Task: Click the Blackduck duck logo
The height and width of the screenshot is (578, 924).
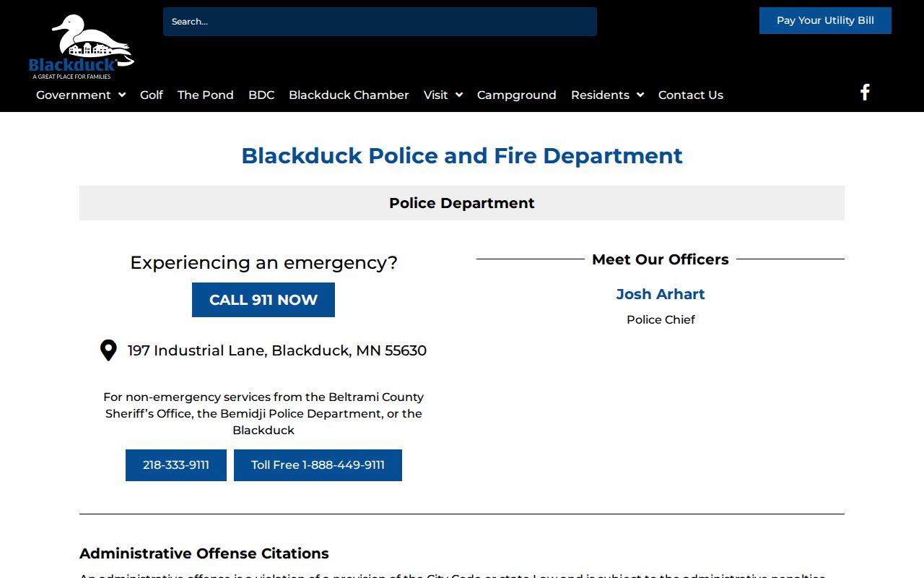Action: pyautogui.click(x=82, y=47)
